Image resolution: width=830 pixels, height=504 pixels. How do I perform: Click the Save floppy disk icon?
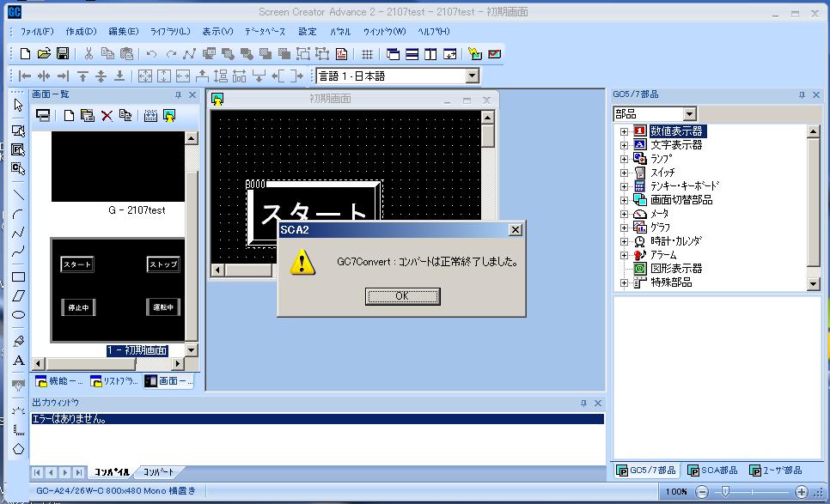point(63,53)
